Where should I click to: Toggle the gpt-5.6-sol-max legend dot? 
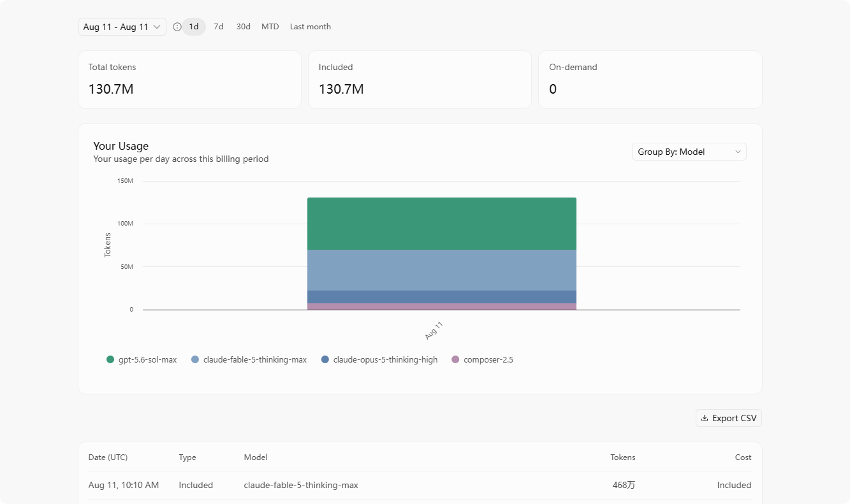coord(110,359)
